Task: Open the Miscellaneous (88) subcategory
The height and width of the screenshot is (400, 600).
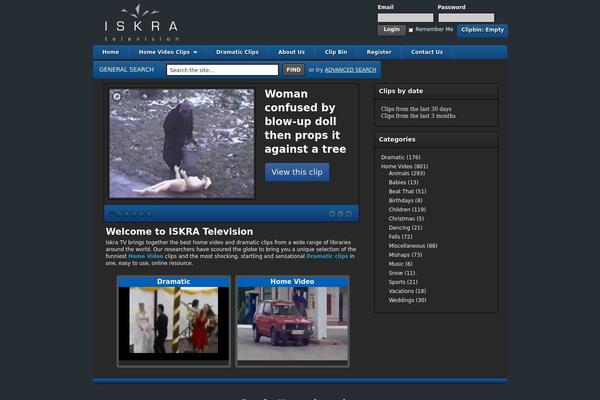Action: point(413,246)
